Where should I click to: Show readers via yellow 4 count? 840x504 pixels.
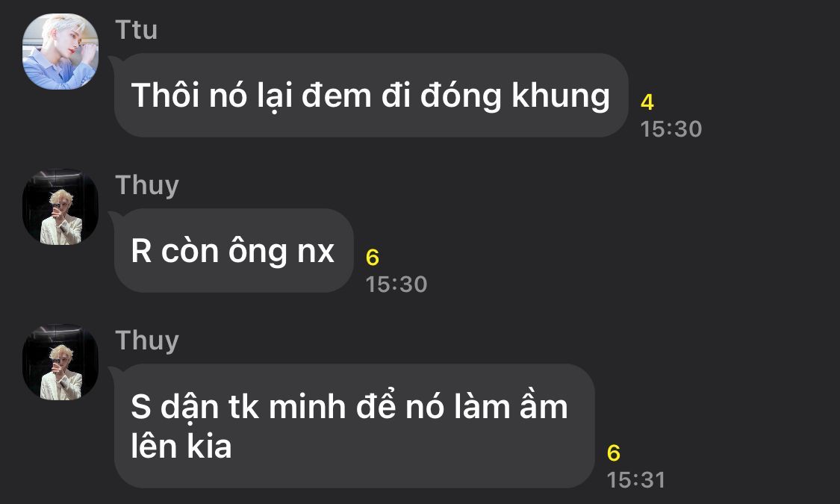click(647, 102)
